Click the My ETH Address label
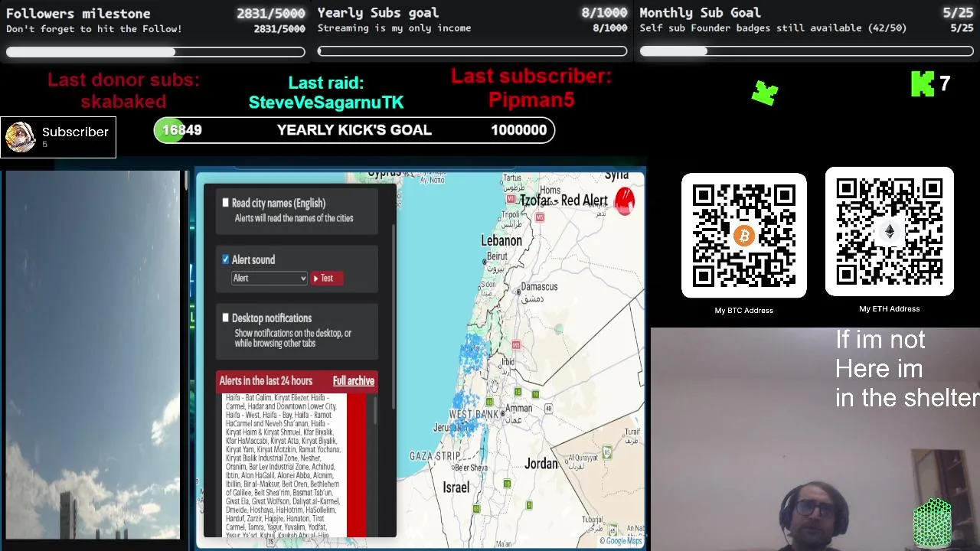 point(889,308)
